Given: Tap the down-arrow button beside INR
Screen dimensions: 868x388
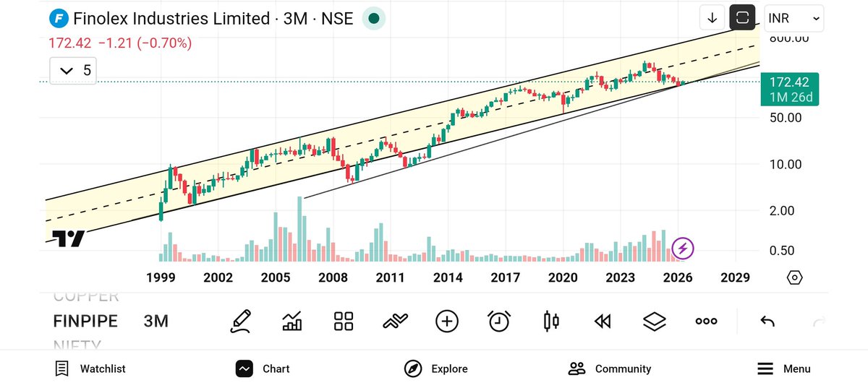Looking at the screenshot, I should pyautogui.click(x=712, y=17).
